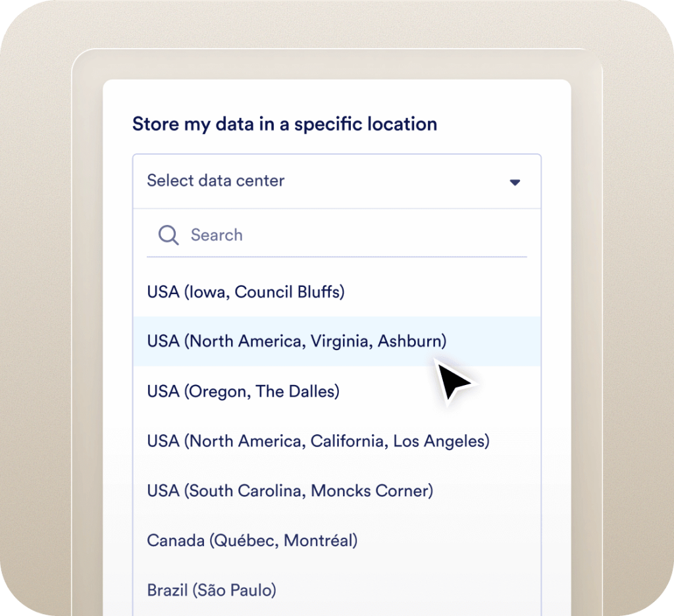Select USA (Oregon, The Dalles)
This screenshot has width=674, height=616.
[242, 391]
